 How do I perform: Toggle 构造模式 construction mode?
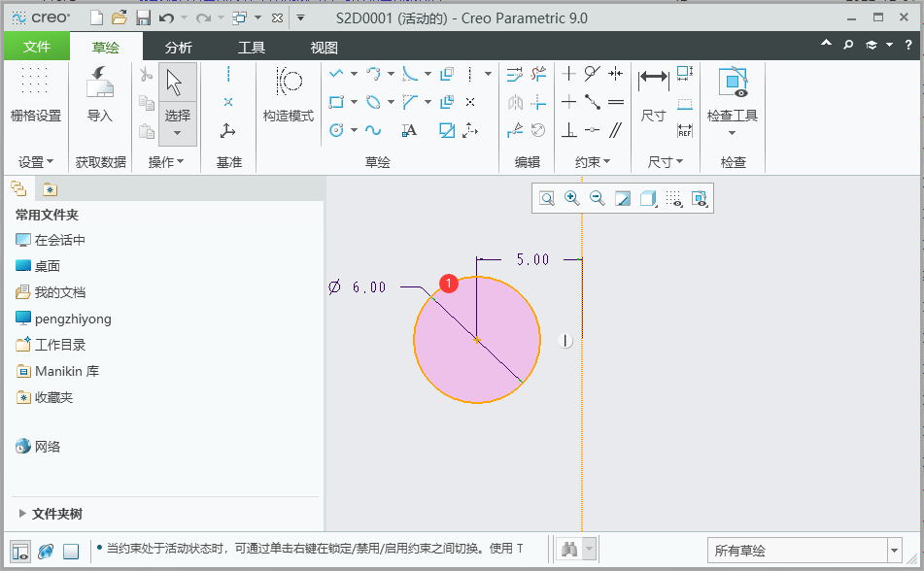pyautogui.click(x=289, y=94)
